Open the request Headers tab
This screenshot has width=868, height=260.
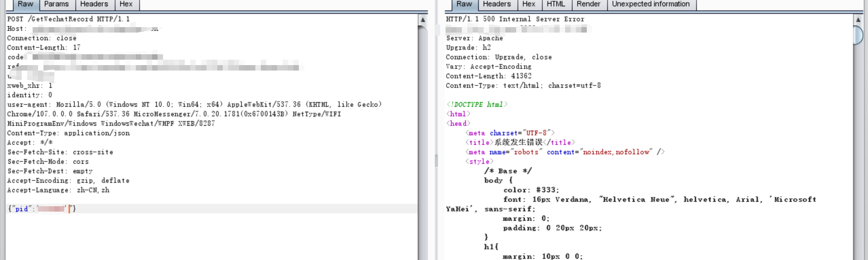point(94,5)
